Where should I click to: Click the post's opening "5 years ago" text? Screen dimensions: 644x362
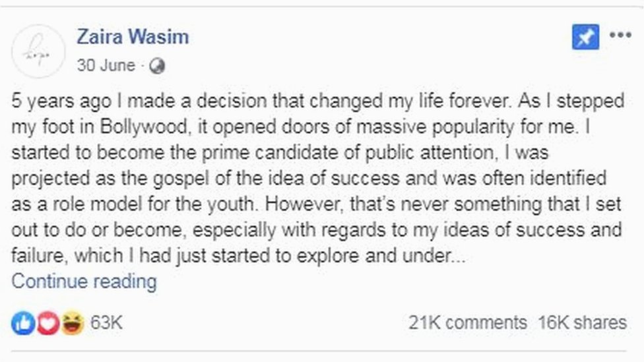click(55, 103)
